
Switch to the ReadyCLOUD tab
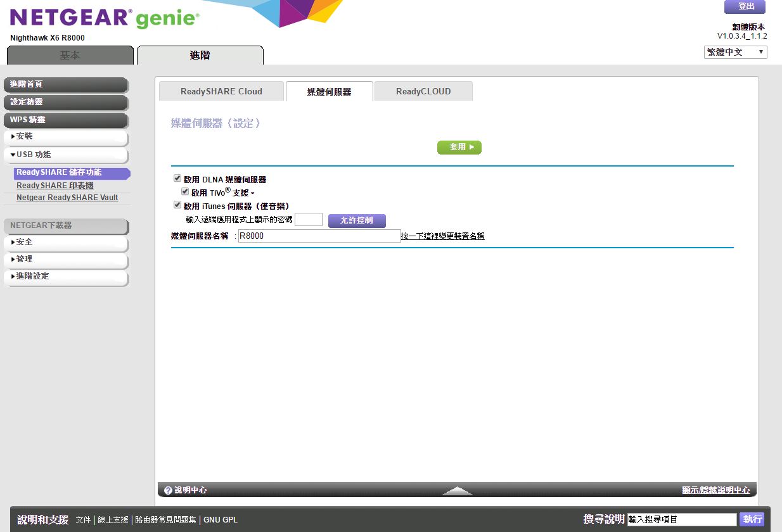click(423, 91)
